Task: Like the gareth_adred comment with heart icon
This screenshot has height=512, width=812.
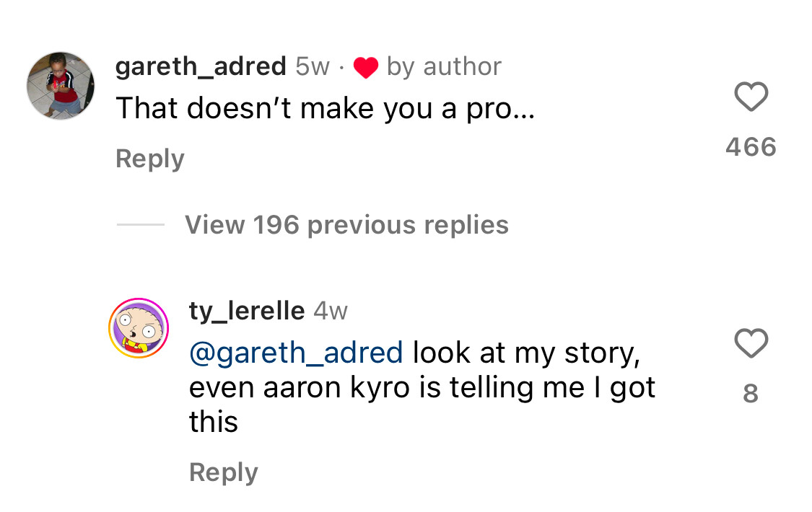Action: coord(751,97)
